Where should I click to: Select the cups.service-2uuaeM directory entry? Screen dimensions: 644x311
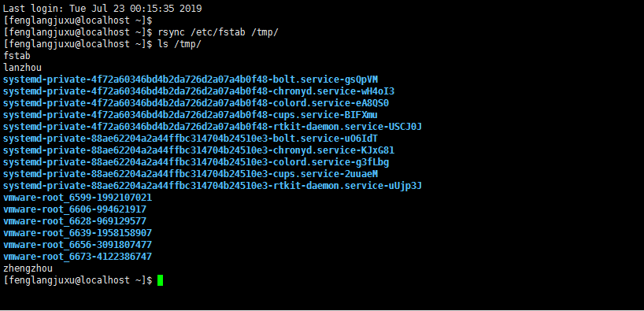[191, 174]
